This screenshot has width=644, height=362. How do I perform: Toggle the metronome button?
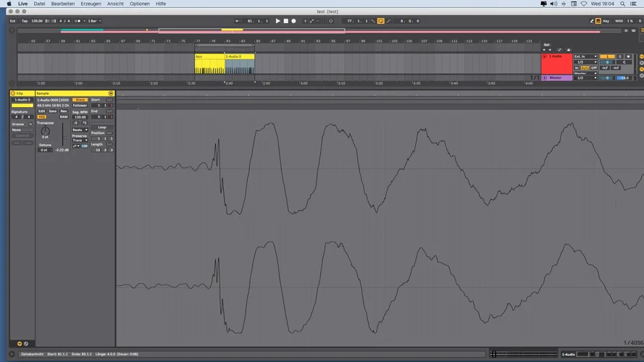tap(78, 21)
